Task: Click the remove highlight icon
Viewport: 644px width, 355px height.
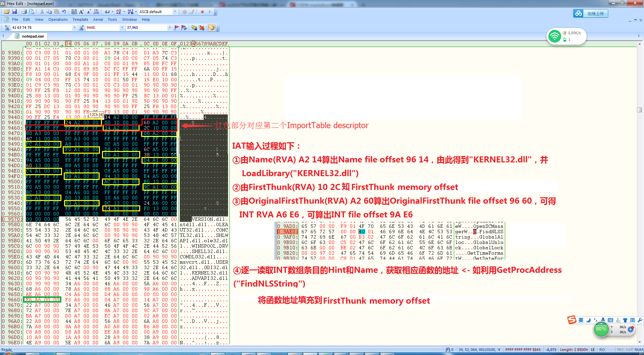Action: pos(202,28)
